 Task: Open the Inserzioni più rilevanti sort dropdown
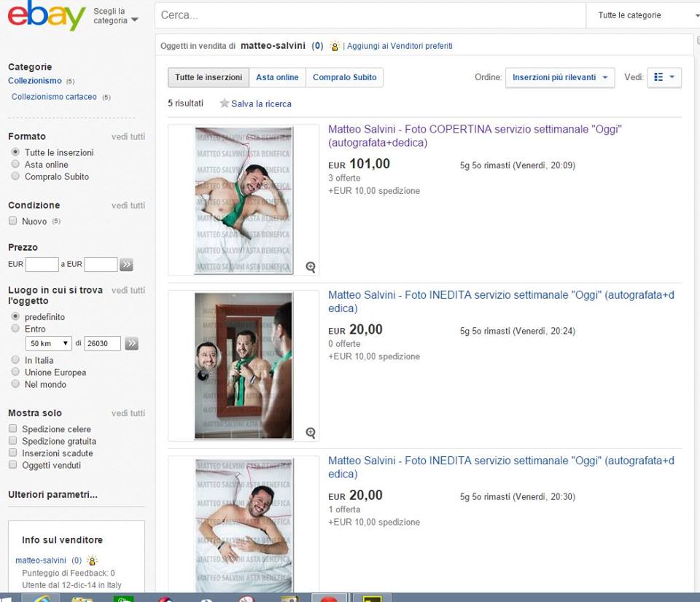[559, 77]
